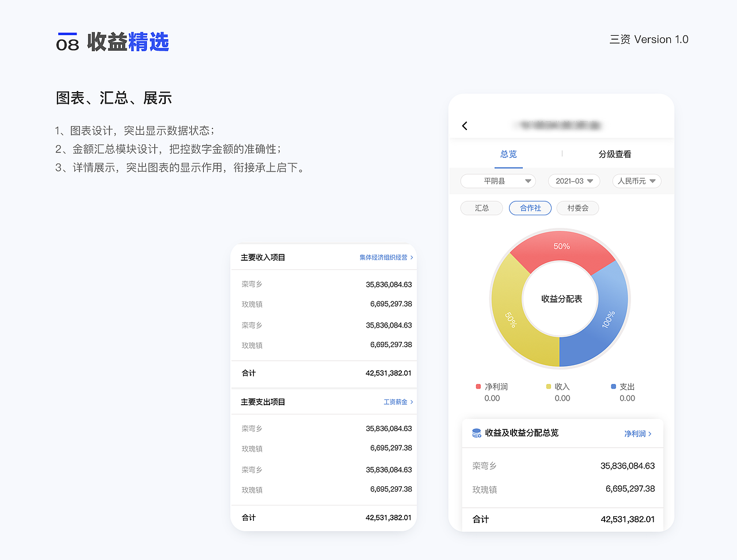
Task: Select the 合作社 filter pill
Action: (x=530, y=208)
